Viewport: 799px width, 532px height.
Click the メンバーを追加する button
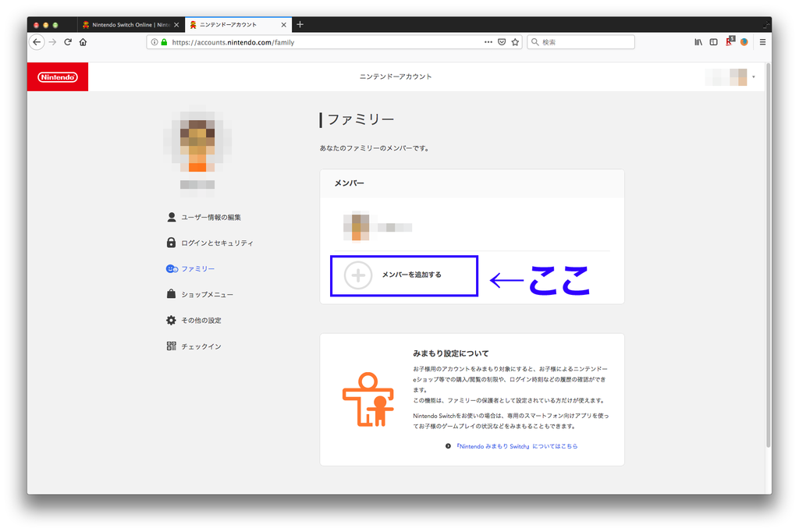point(404,275)
